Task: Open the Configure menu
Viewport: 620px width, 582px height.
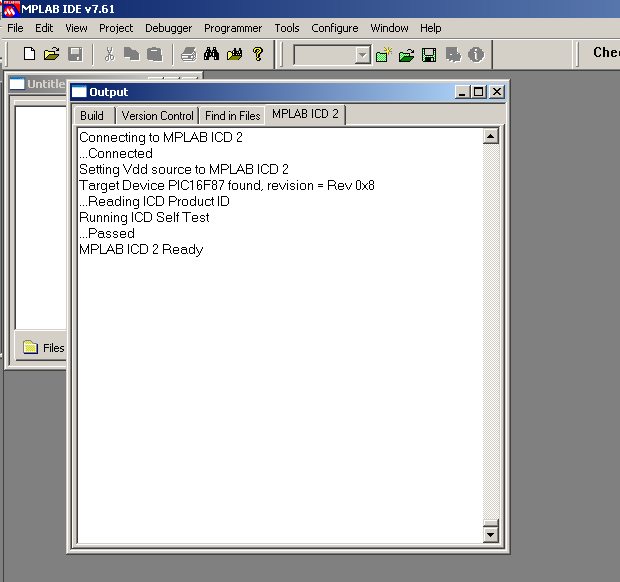Action: click(334, 28)
